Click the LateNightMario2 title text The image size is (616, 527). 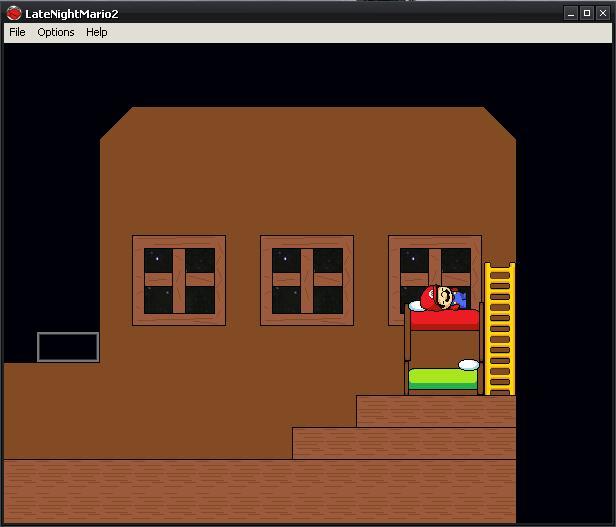click(72, 14)
